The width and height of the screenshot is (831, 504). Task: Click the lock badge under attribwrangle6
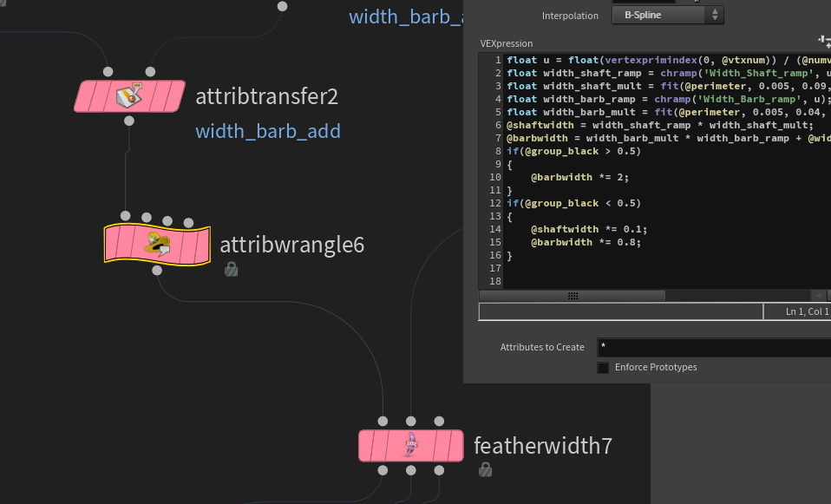click(231, 269)
